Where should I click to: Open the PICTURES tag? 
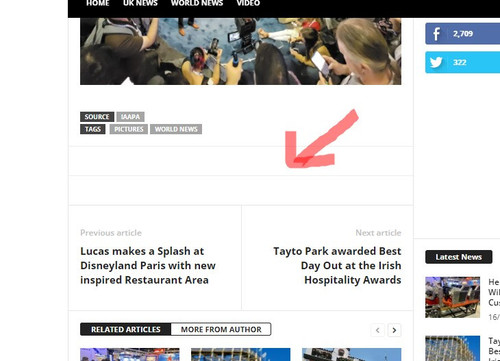(x=129, y=129)
